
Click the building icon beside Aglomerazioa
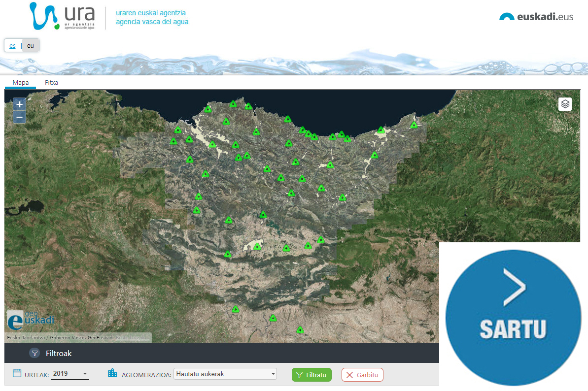[x=112, y=373]
